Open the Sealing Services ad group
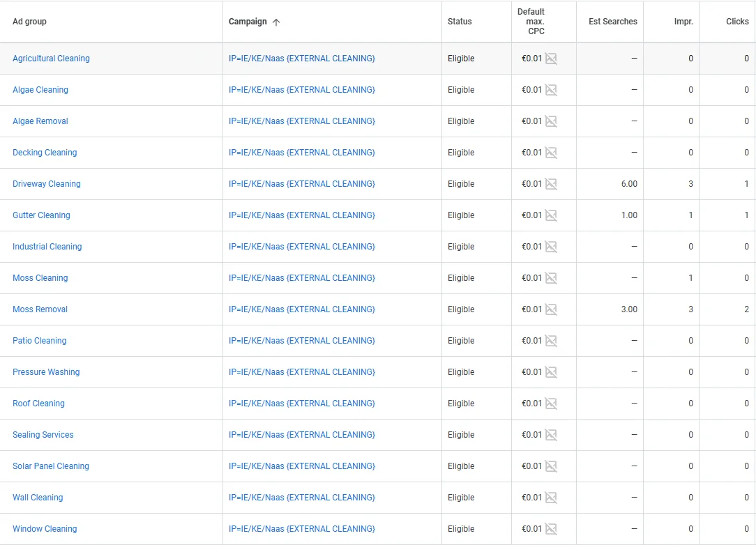 [43, 435]
